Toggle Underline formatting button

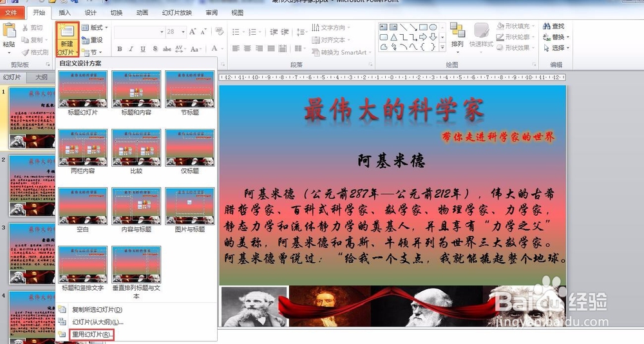coord(143,49)
